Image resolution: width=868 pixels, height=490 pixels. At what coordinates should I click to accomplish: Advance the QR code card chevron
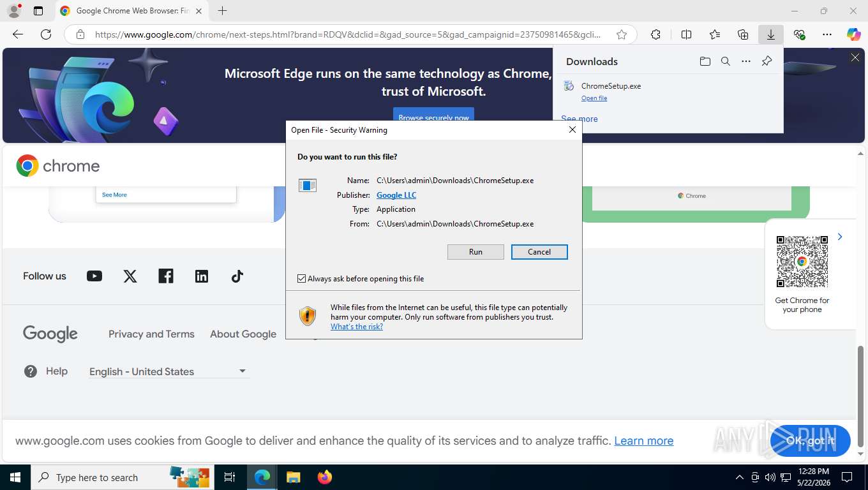[840, 237]
